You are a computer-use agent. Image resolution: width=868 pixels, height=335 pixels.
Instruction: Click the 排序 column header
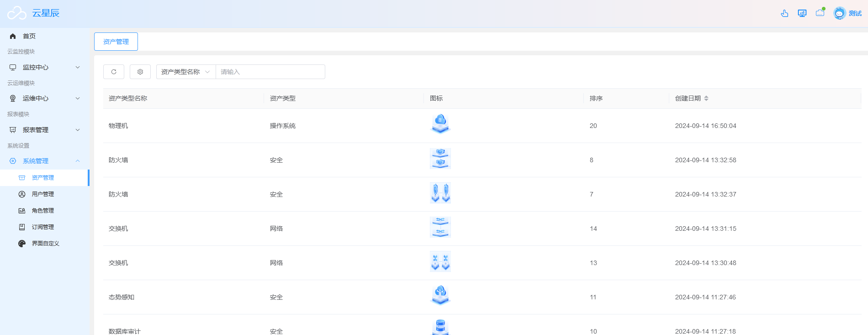596,98
